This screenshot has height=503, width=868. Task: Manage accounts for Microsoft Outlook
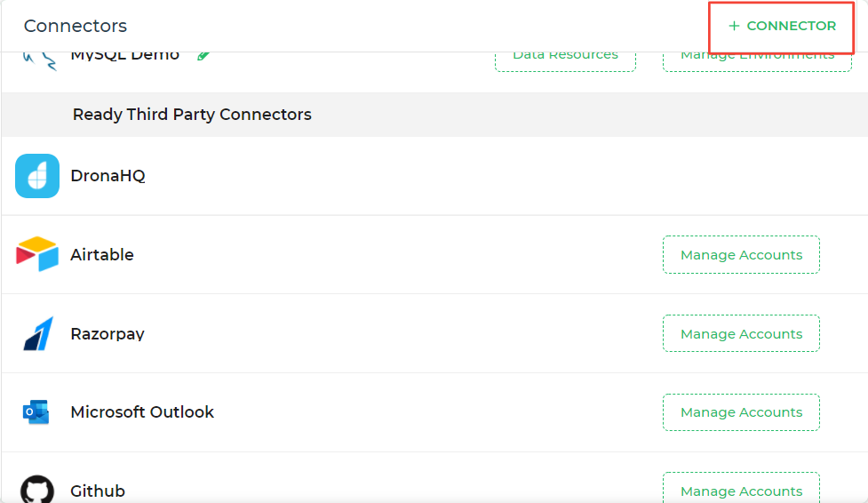(x=741, y=412)
